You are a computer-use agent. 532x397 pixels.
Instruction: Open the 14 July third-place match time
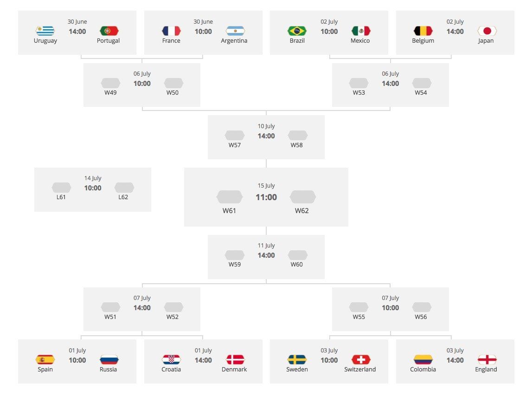(93, 188)
